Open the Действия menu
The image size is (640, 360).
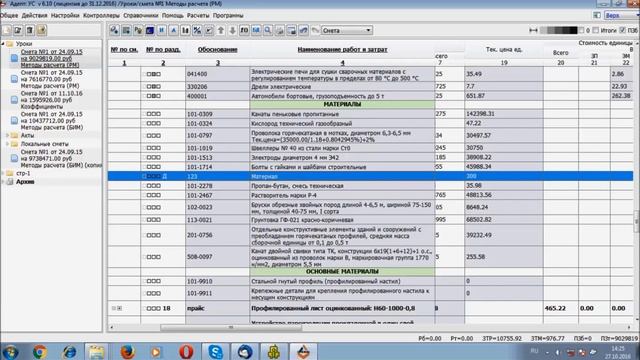[x=34, y=16]
